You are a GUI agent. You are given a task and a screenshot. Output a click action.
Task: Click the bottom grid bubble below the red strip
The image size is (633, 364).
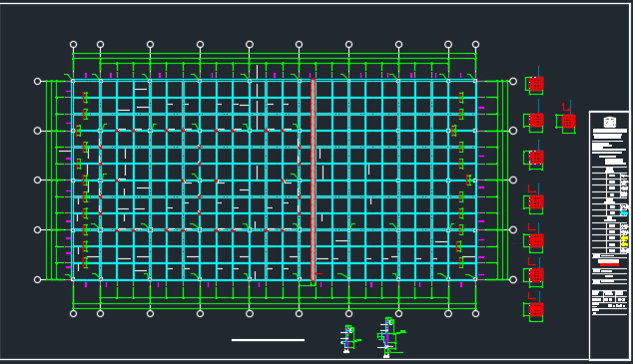[x=300, y=313]
